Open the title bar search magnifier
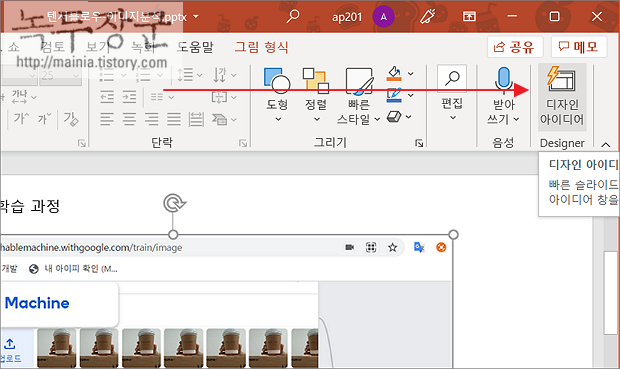 pyautogui.click(x=293, y=17)
